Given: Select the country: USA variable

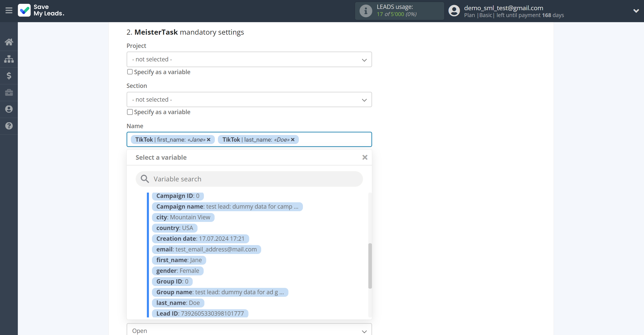Looking at the screenshot, I should click(x=175, y=228).
